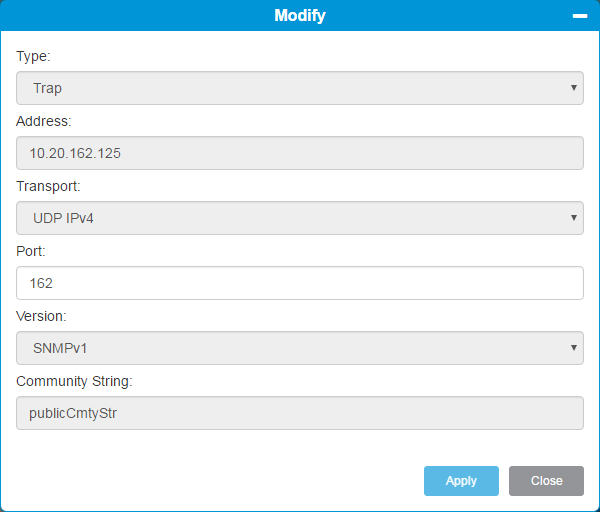Screen dimensions: 600x512
Task: Click the "Community String:" label
Action: pos(74,381)
